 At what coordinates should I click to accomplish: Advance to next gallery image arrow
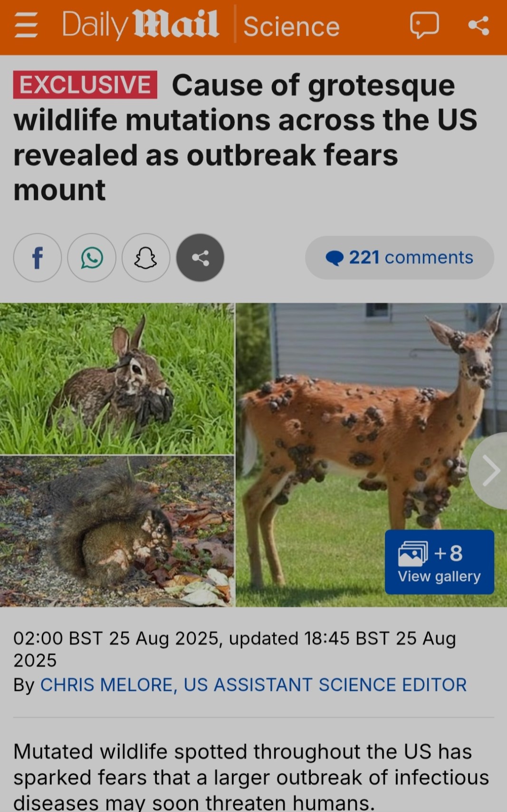click(489, 470)
